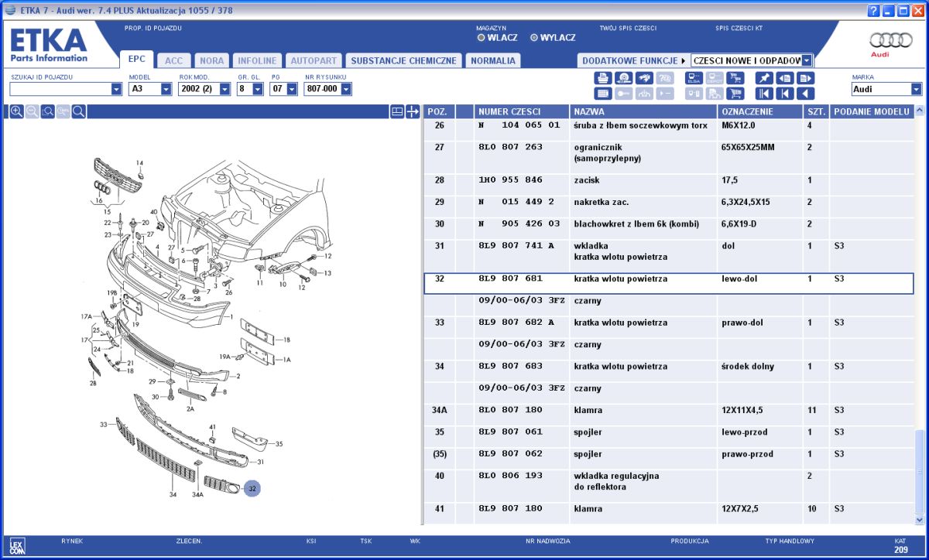Viewport: 929px width, 560px height.
Task: Zoom in on the parts illustration
Action: pyautogui.click(x=16, y=111)
